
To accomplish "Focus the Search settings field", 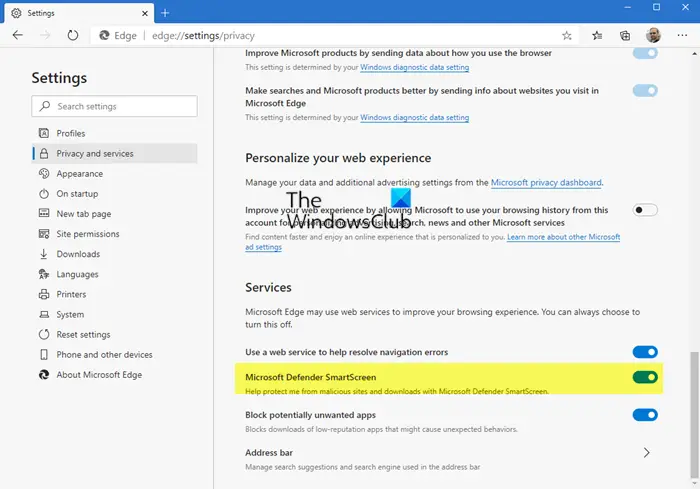I will click(115, 106).
